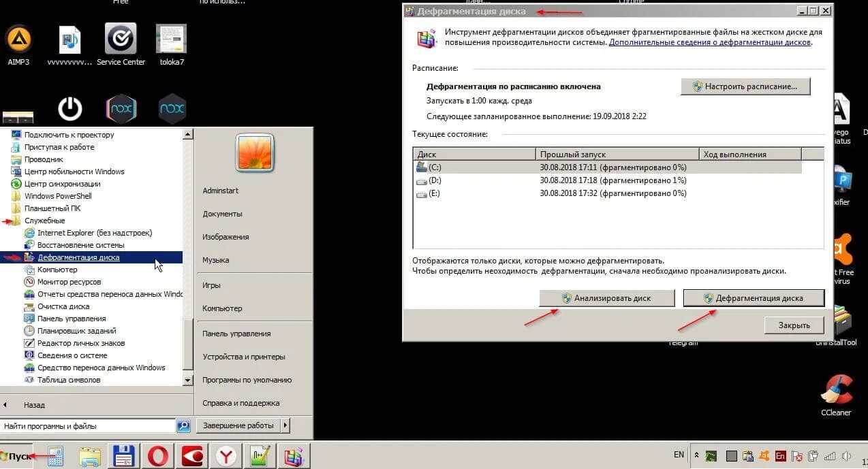Click the network signal tray icon
Screen dimensions: 868x469
pyautogui.click(x=831, y=455)
